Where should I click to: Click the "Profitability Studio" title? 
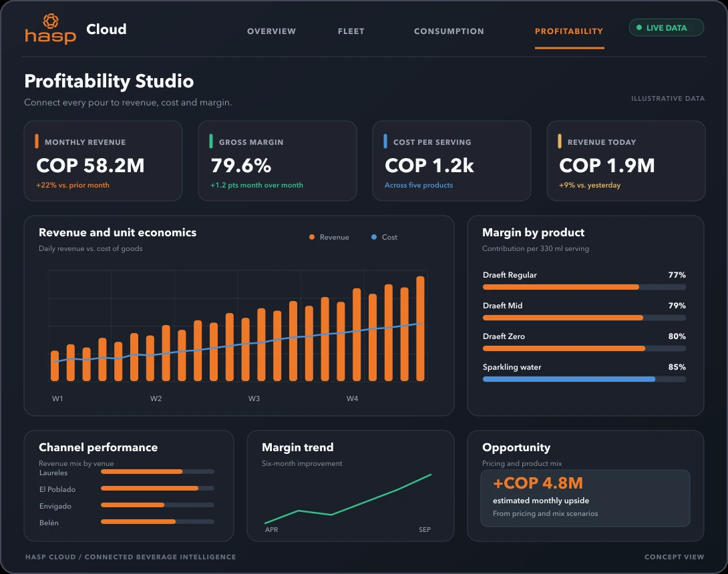(x=109, y=81)
